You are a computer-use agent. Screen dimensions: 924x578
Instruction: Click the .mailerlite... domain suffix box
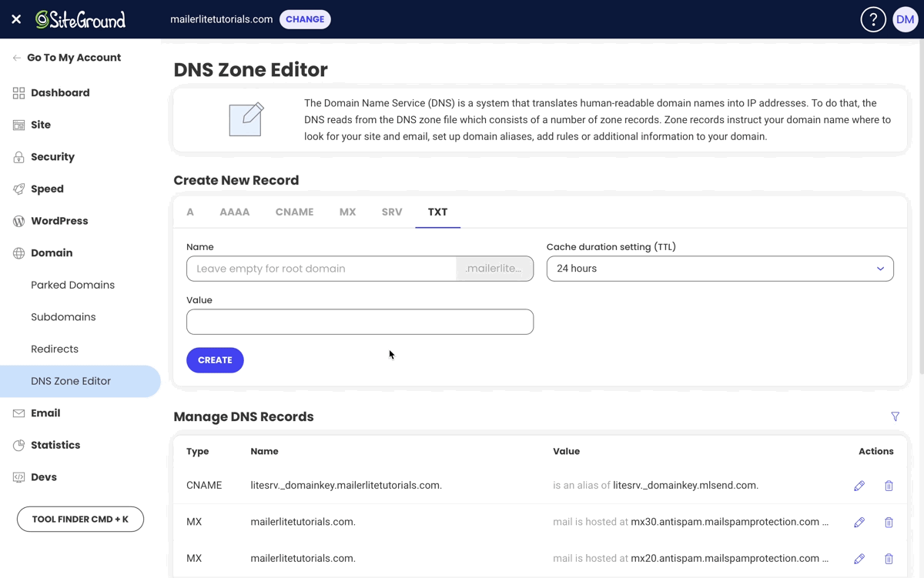pos(494,269)
